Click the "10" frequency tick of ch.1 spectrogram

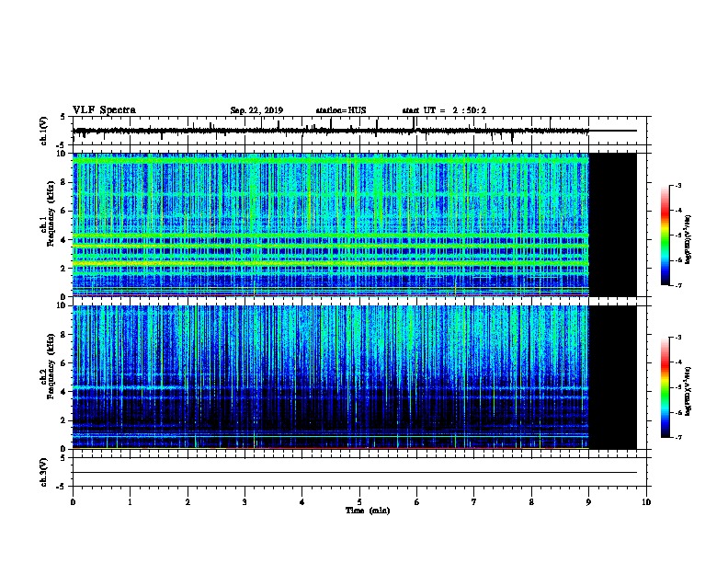click(x=61, y=154)
